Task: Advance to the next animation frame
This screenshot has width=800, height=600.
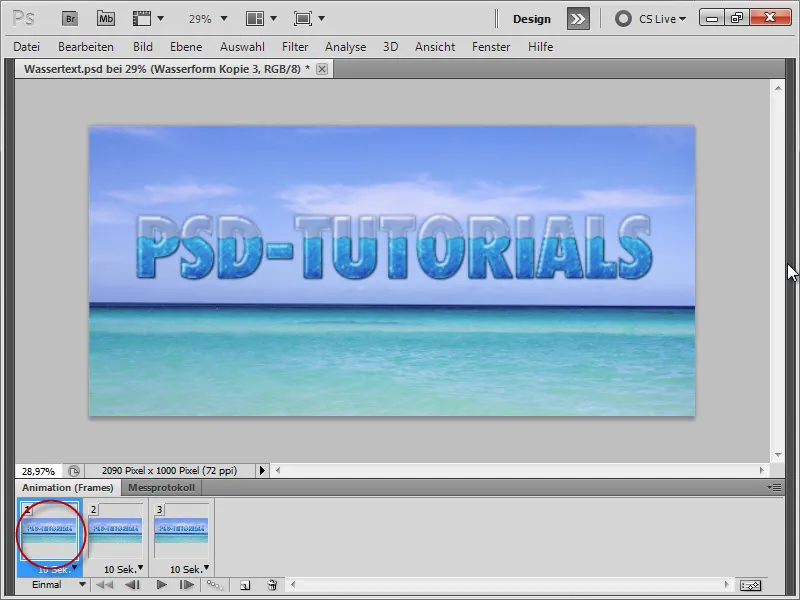Action: point(187,585)
